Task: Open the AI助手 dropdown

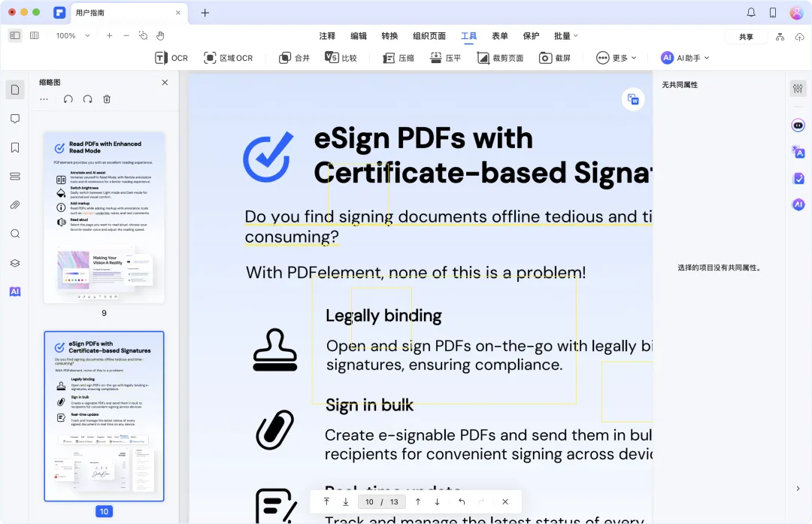Action: coord(685,58)
